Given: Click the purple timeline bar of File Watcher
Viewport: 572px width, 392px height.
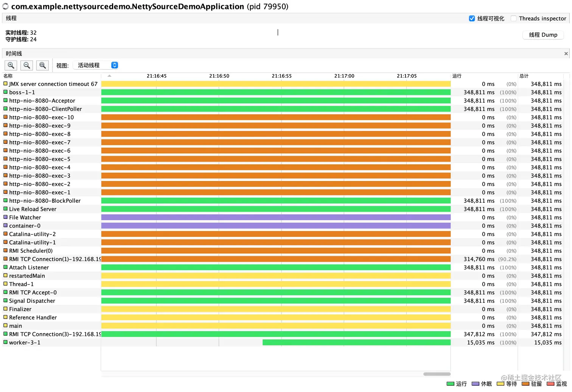Looking at the screenshot, I should tap(276, 217).
